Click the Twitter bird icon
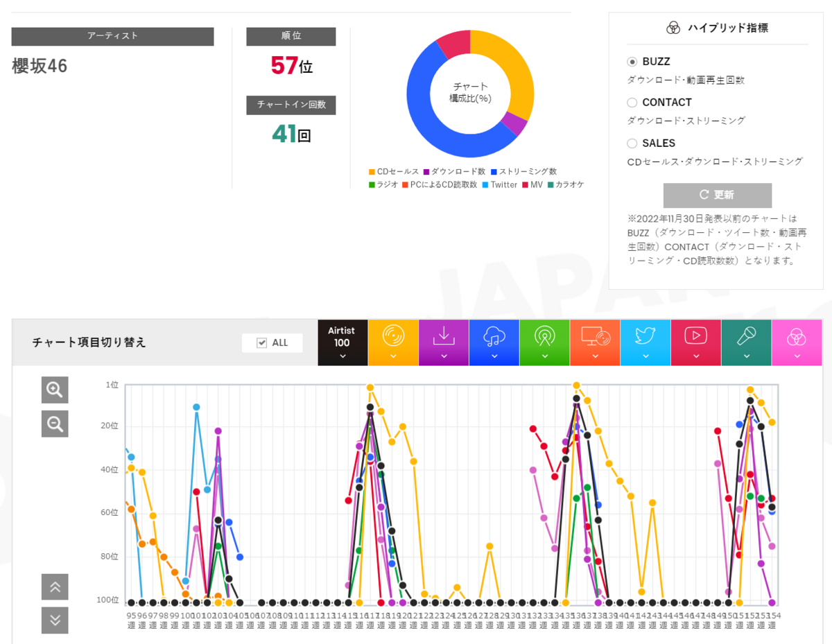This screenshot has width=832, height=644. tap(646, 336)
